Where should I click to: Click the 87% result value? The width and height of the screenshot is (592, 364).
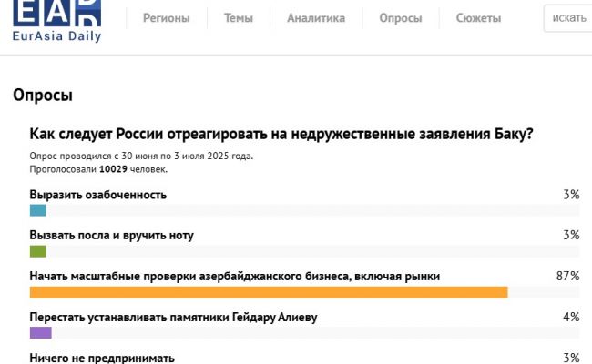pos(568,276)
